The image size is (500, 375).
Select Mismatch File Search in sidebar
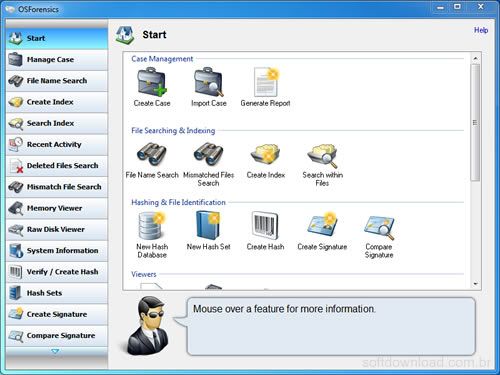click(57, 187)
